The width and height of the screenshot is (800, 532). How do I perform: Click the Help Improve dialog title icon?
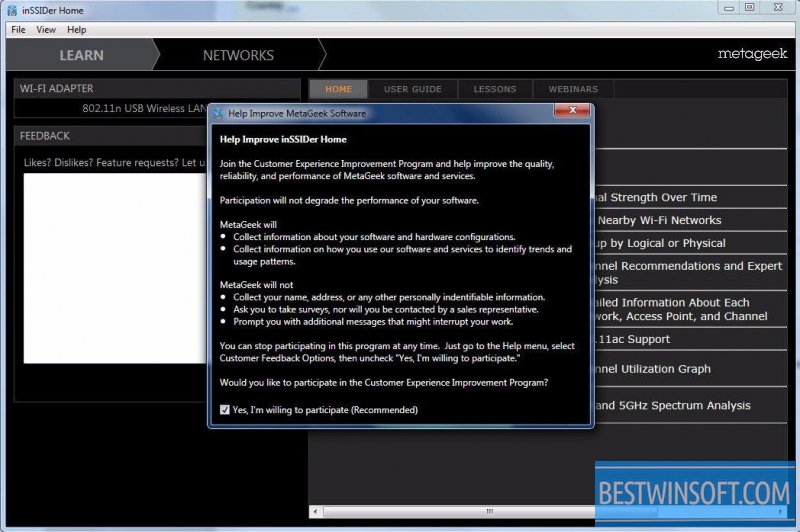click(219, 113)
